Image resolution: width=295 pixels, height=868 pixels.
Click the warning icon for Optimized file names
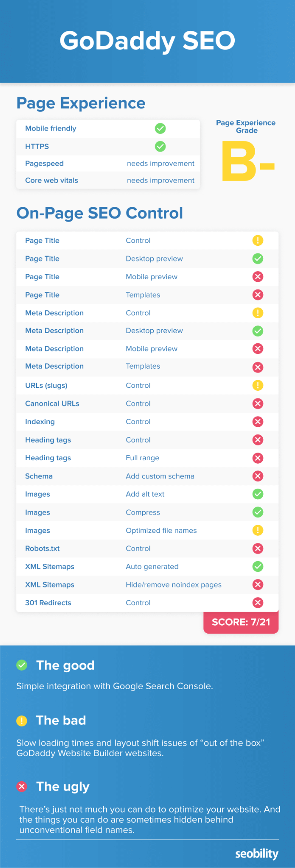click(x=258, y=530)
